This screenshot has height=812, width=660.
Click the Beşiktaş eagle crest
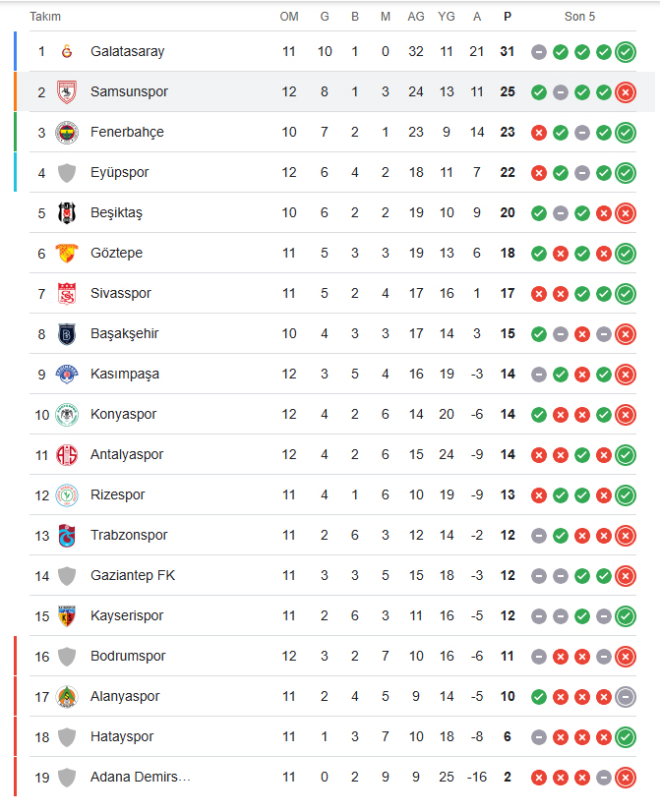[67, 213]
